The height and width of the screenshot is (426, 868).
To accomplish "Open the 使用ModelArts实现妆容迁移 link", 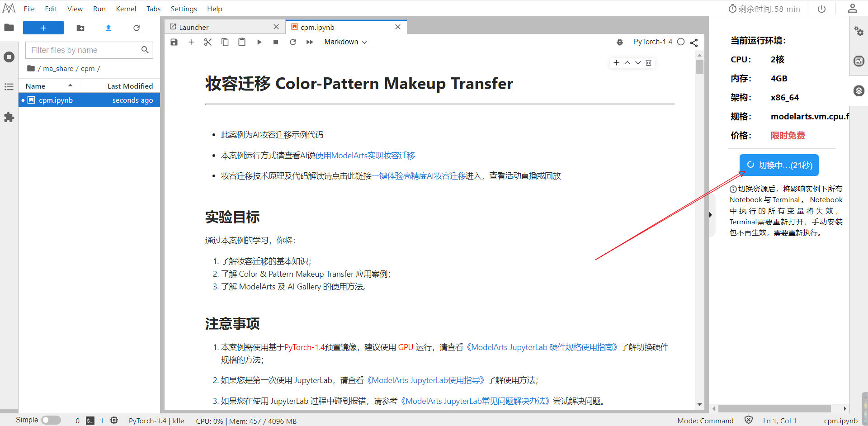I will [x=365, y=156].
